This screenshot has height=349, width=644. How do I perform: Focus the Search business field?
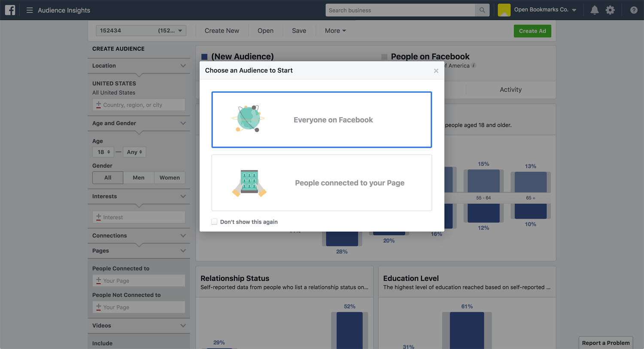click(x=401, y=10)
